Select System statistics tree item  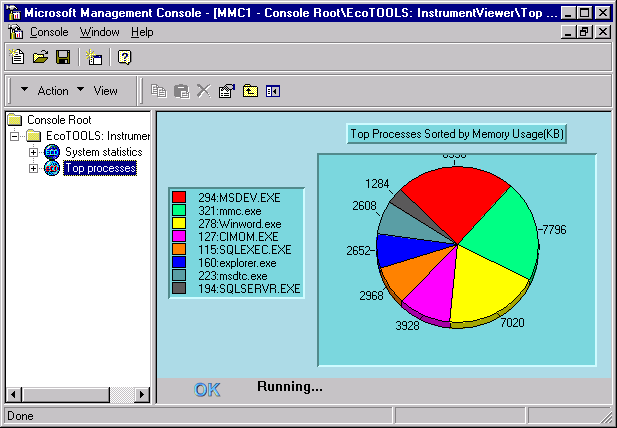point(103,152)
